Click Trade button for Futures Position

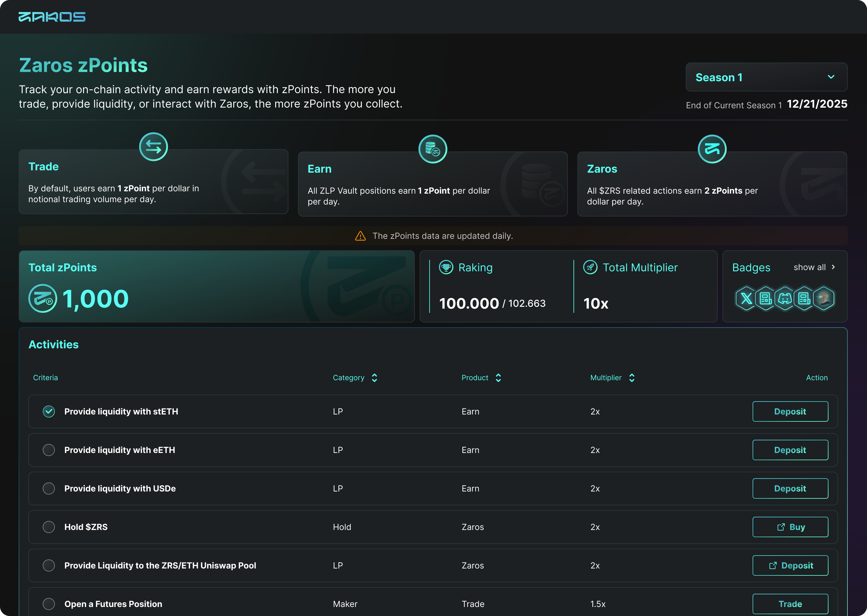point(790,604)
